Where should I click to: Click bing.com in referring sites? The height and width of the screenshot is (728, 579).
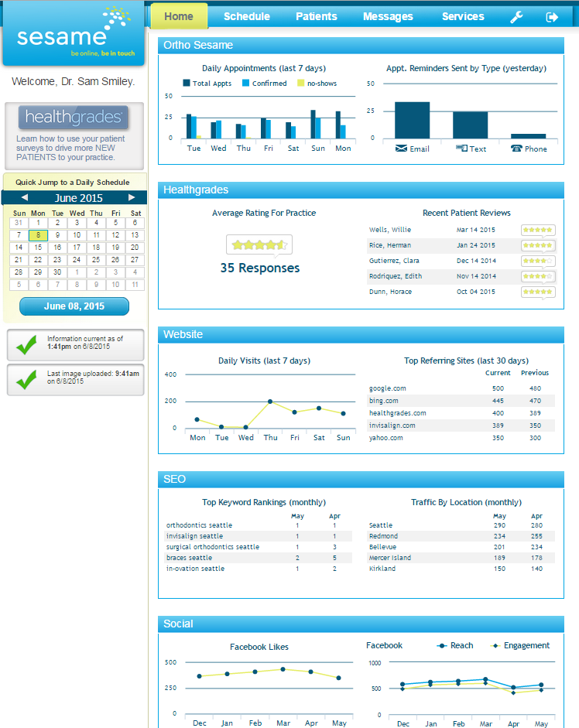coord(384,401)
